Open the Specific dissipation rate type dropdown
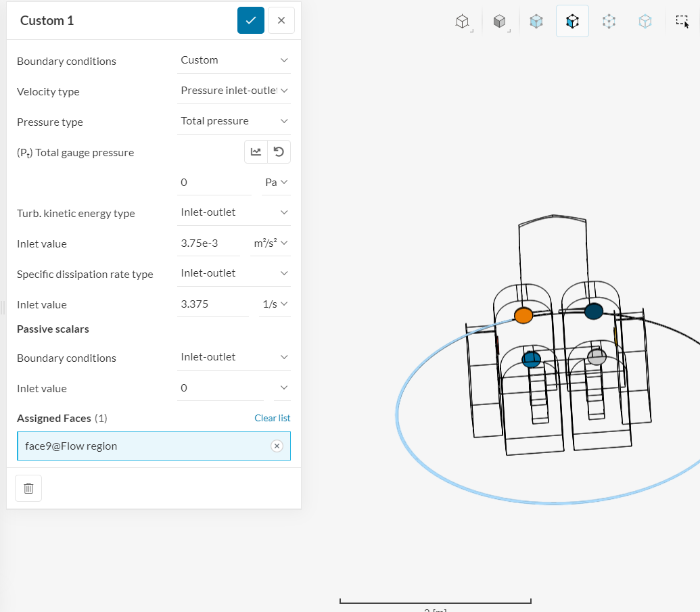The height and width of the screenshot is (612, 700). [x=234, y=273]
